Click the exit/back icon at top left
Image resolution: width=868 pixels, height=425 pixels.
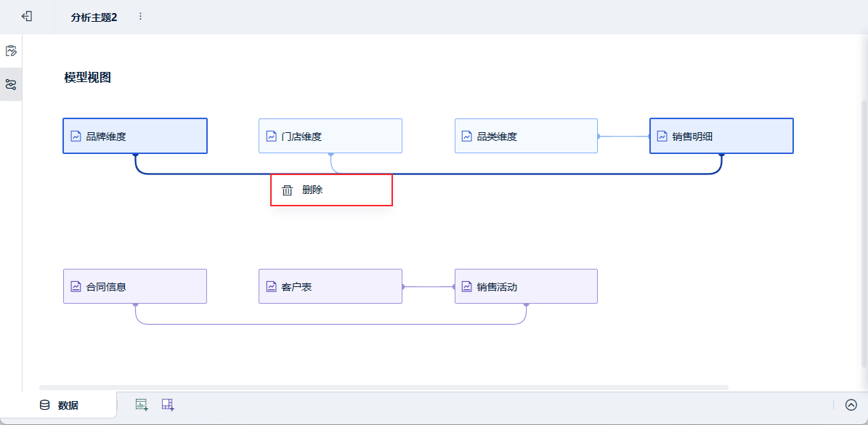tap(27, 16)
